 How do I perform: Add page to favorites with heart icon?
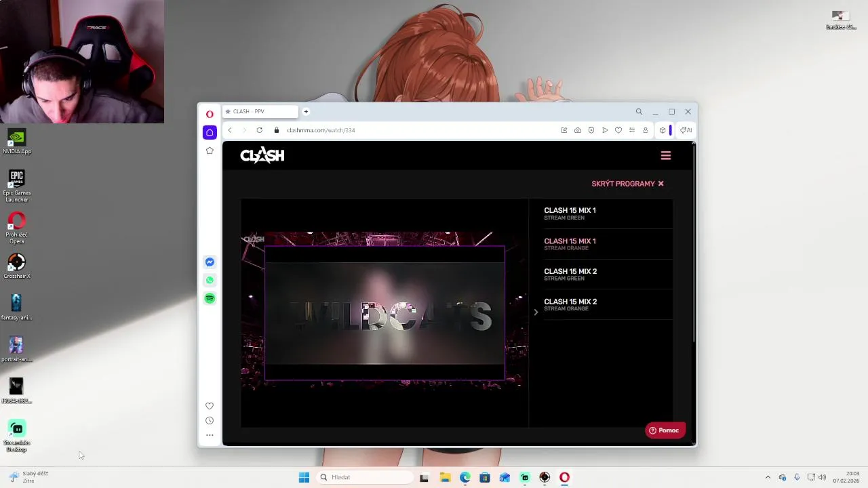click(618, 130)
